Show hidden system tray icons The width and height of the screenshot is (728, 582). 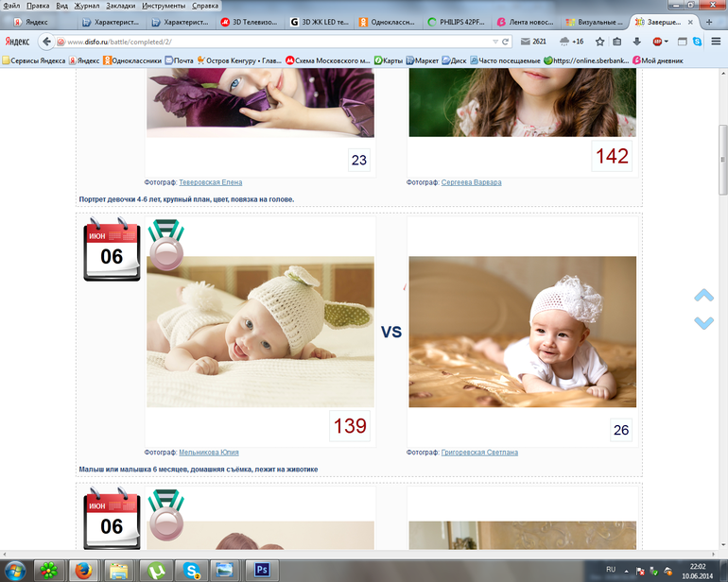[628, 570]
